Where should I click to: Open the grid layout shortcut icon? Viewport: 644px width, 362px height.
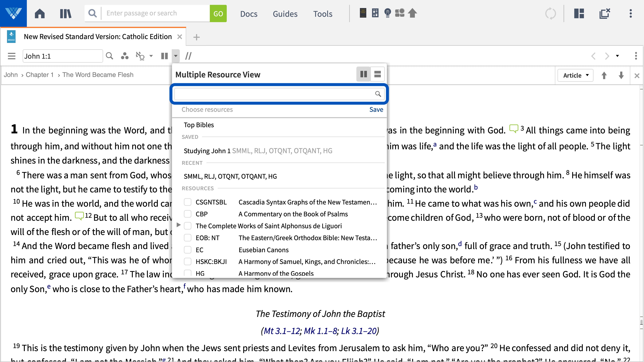(x=375, y=13)
